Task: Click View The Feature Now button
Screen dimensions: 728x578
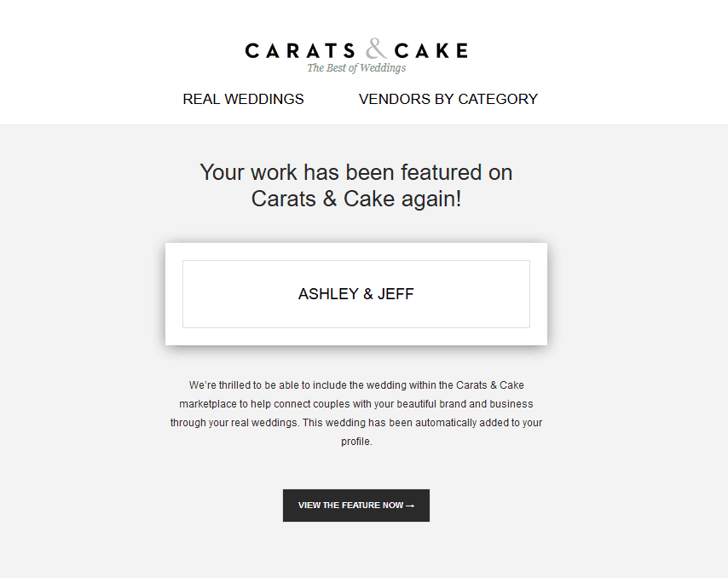Action: (x=356, y=506)
